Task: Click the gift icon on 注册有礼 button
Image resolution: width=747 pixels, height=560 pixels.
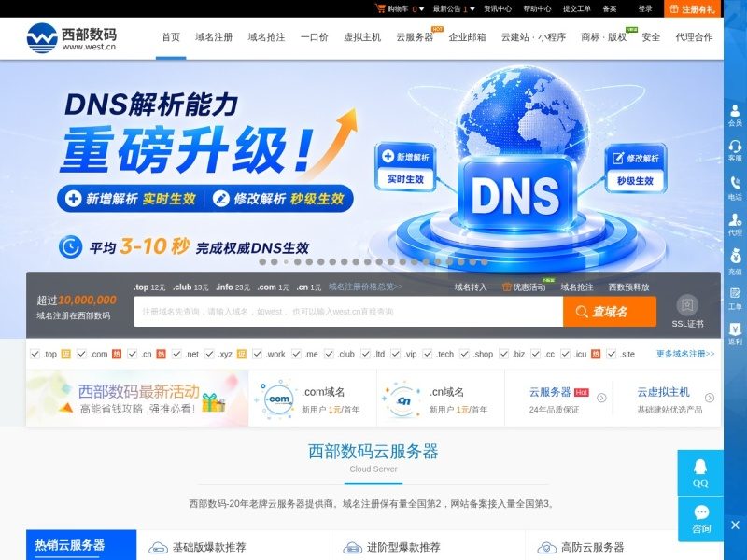Action: 673,9
